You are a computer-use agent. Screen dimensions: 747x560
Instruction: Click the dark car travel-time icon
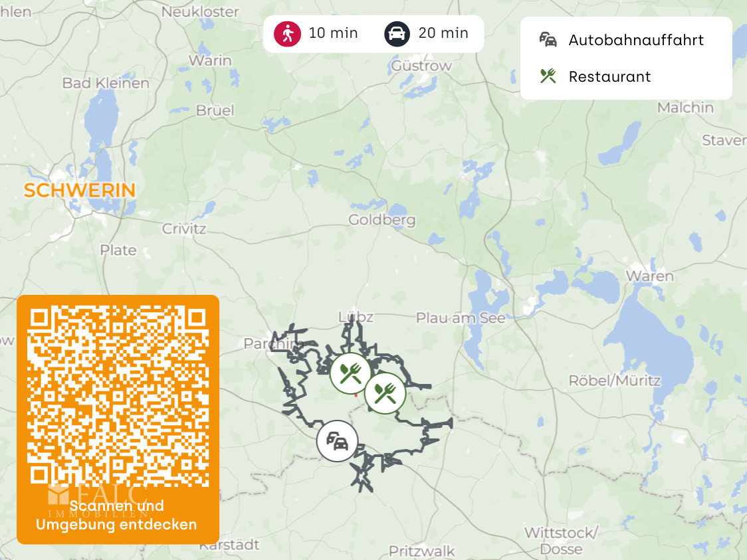coord(397,34)
